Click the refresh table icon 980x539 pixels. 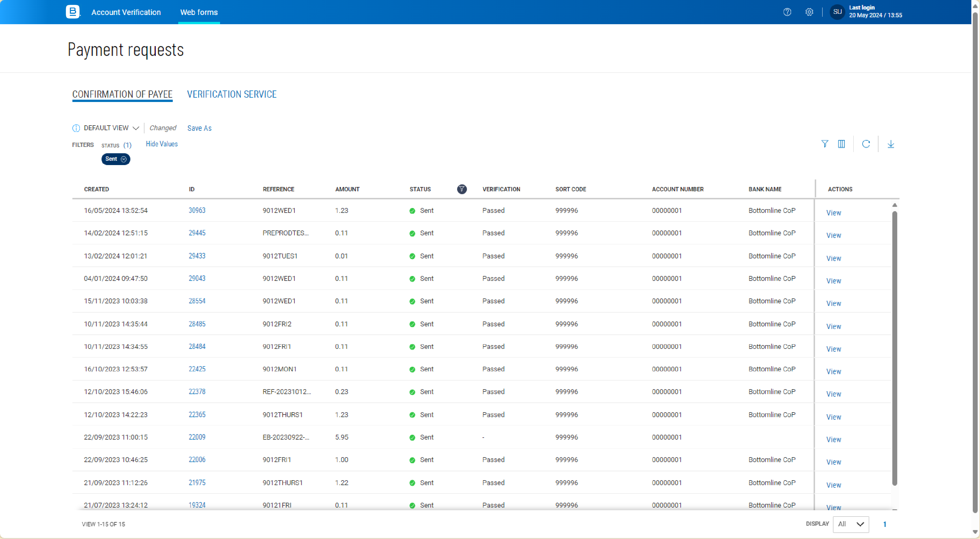pos(866,144)
